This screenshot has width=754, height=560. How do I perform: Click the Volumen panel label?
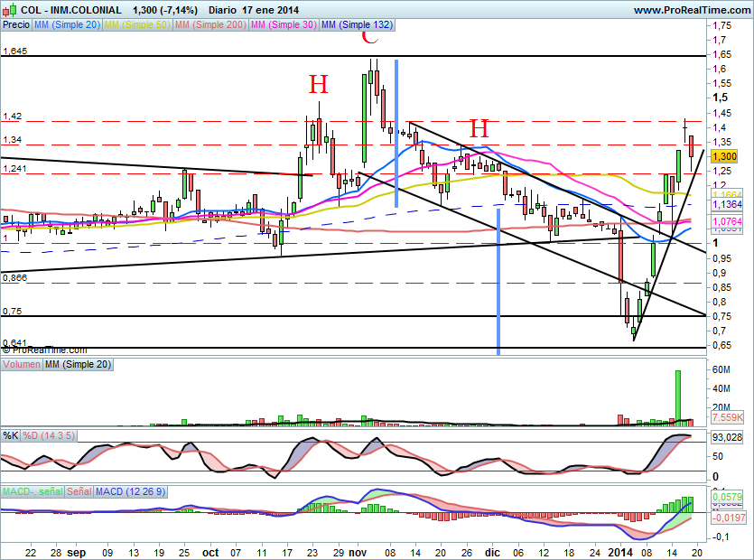click(x=23, y=364)
